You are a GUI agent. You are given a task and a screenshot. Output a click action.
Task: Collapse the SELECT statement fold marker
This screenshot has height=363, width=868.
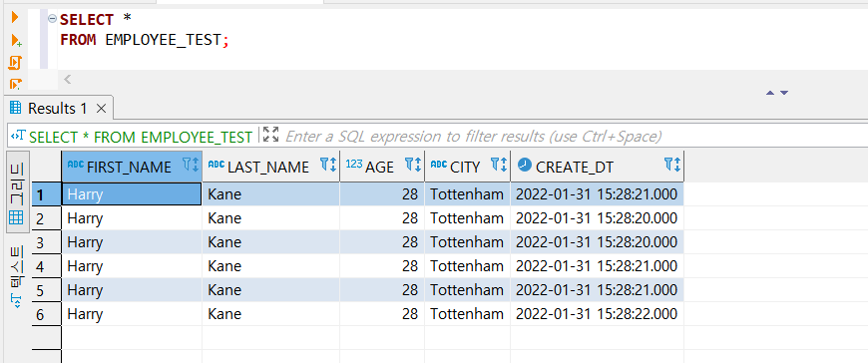(x=52, y=18)
